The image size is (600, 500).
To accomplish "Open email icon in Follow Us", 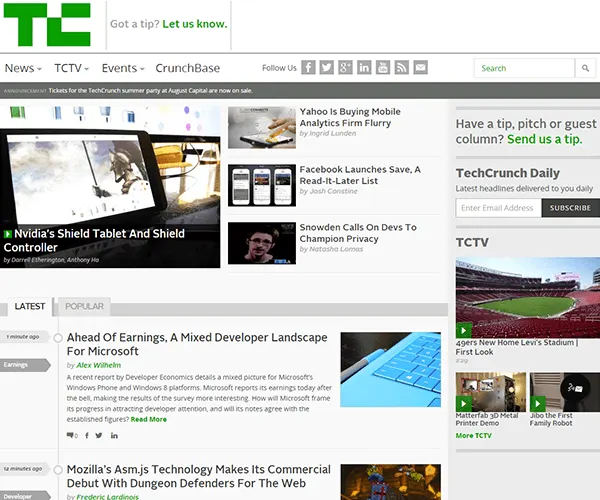I will [420, 68].
